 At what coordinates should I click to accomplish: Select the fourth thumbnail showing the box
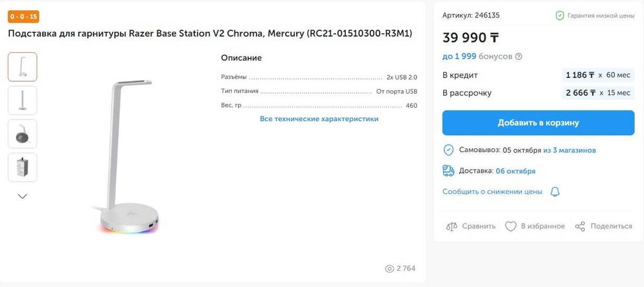23,168
